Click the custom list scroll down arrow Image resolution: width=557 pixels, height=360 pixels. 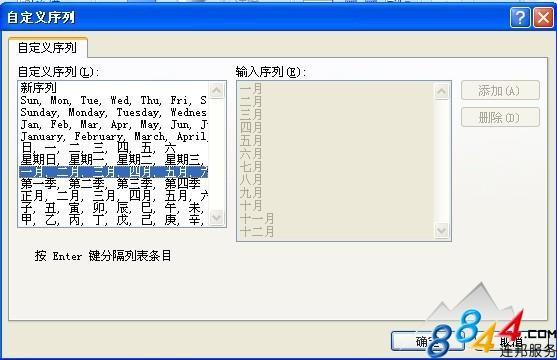pos(217,217)
